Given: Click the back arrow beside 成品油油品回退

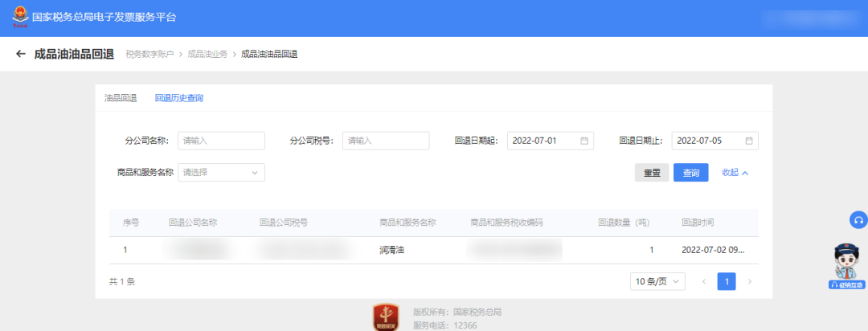Looking at the screenshot, I should (x=21, y=54).
